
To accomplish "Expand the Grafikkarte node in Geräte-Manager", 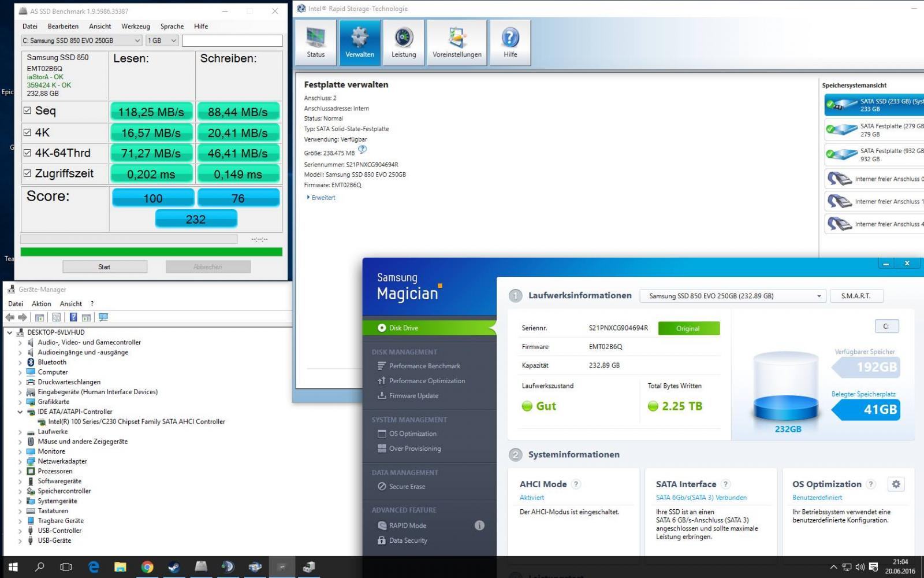I will pos(20,402).
